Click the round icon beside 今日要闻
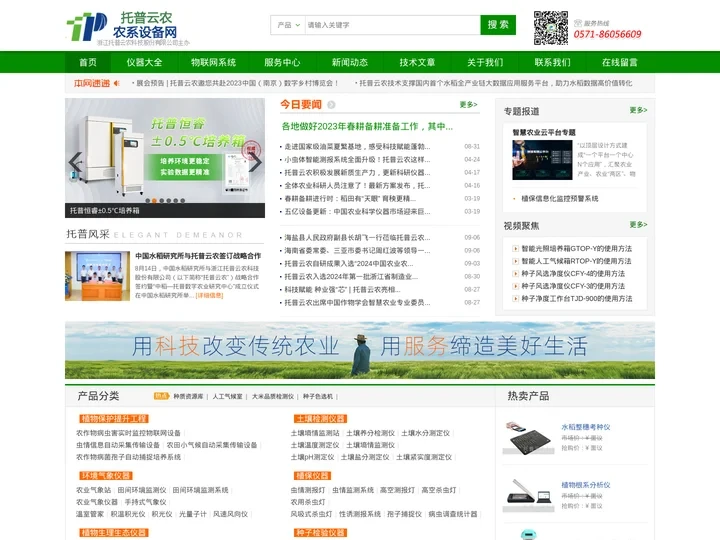This screenshot has width=720, height=540. [331, 105]
